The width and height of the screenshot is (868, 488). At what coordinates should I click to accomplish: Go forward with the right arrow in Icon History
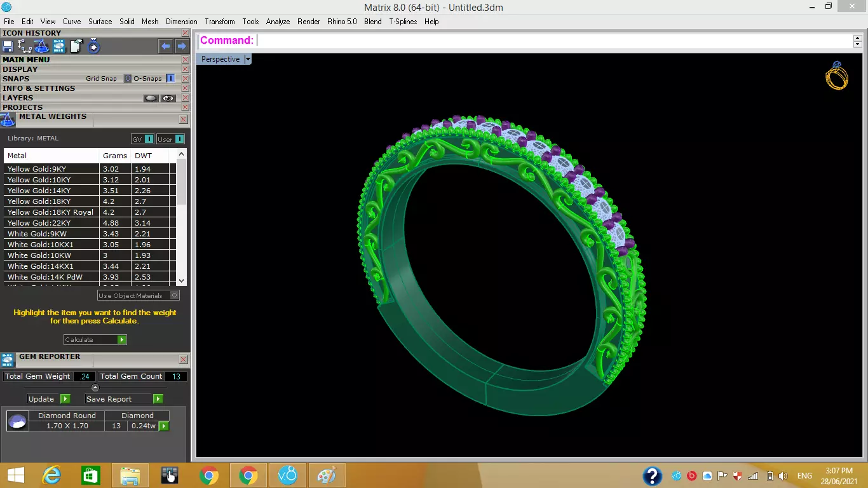click(182, 46)
